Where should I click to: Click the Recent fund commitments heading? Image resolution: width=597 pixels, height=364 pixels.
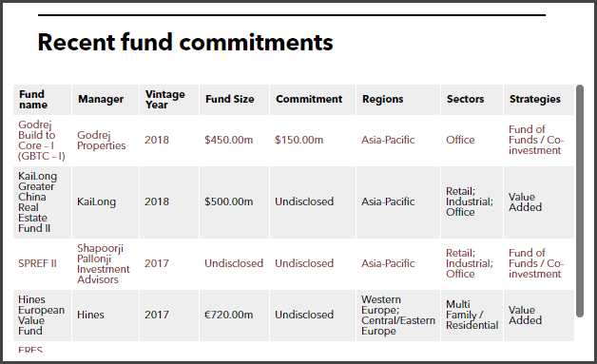tap(185, 42)
